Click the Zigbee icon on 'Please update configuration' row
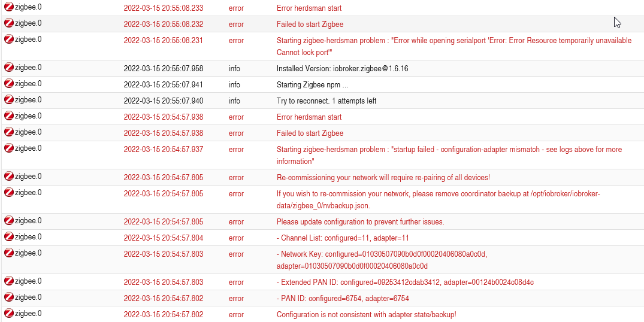This screenshot has height=322, width=644. (x=9, y=221)
